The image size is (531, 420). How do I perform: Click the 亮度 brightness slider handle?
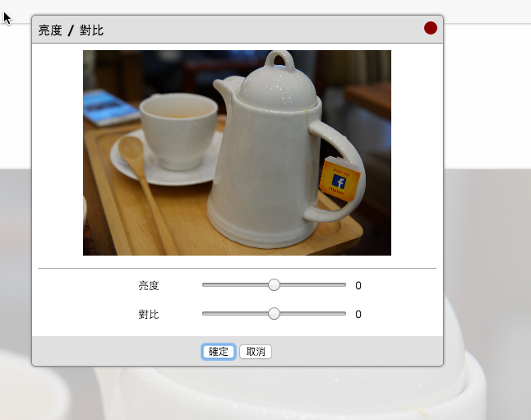coord(274,285)
